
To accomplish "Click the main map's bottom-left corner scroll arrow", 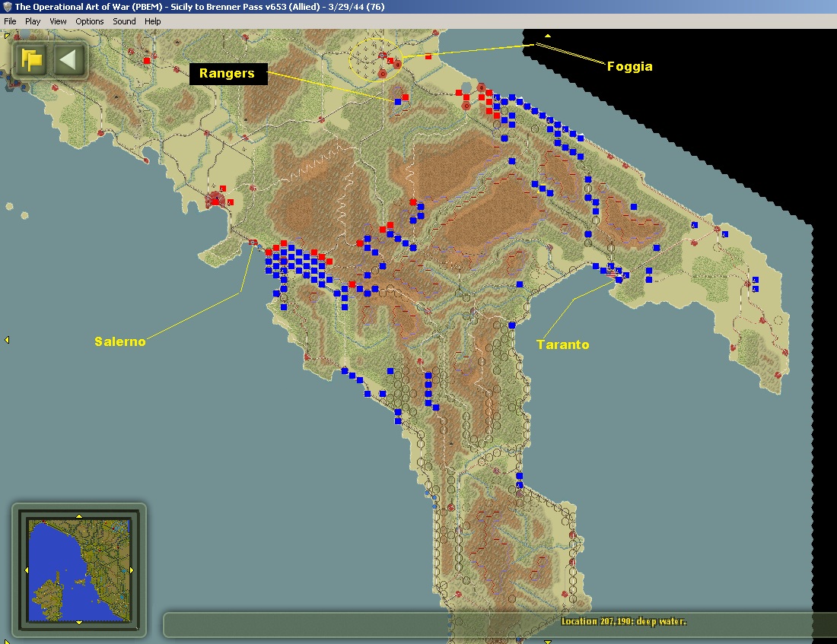I will coord(6,641).
